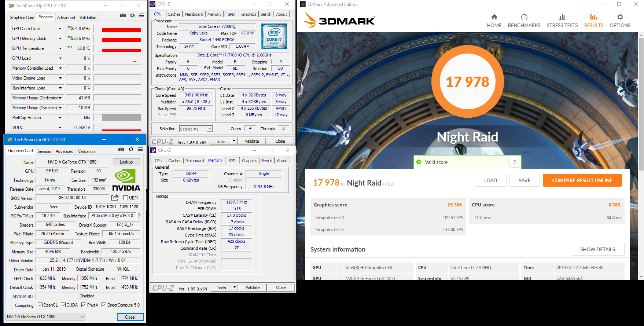Switch to Caches tab in CPU-Z CPU window
The width and height of the screenshot is (644, 326).
[174, 14]
